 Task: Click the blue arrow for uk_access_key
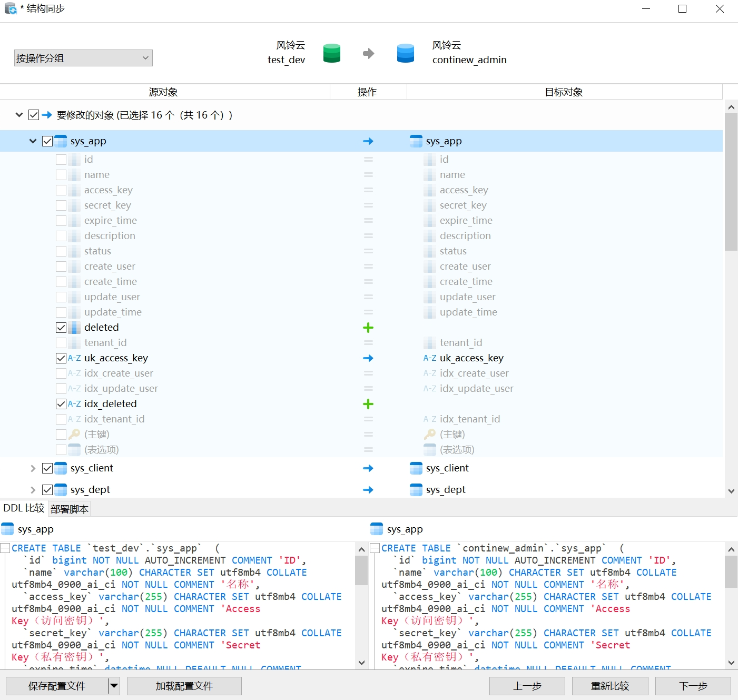point(368,358)
